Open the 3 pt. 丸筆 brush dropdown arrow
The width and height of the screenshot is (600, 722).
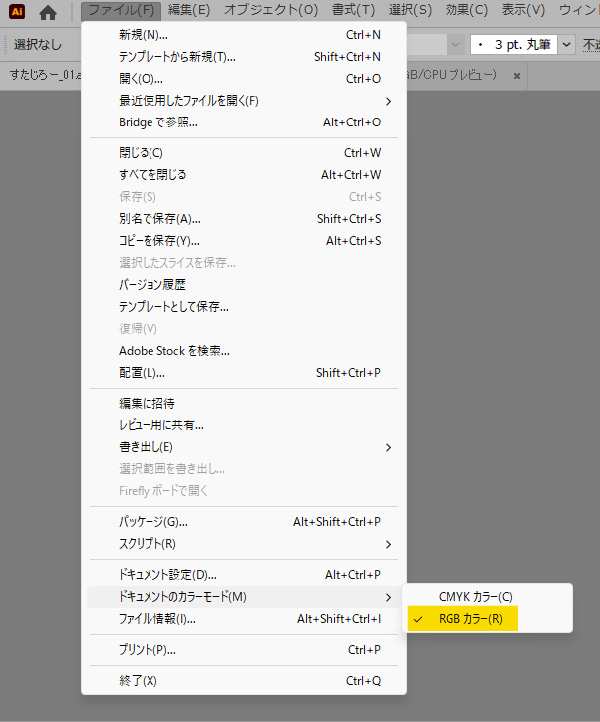566,45
